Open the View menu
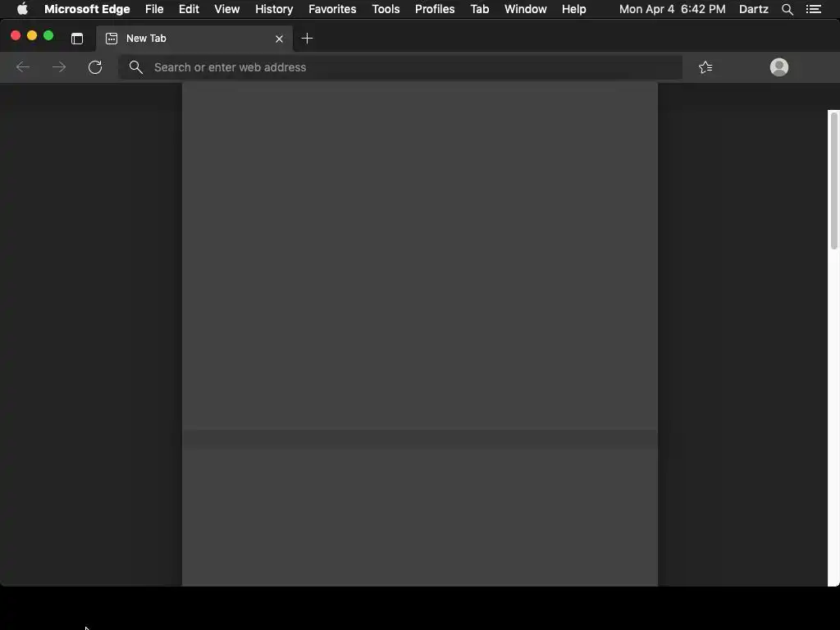Image resolution: width=840 pixels, height=630 pixels. click(226, 9)
